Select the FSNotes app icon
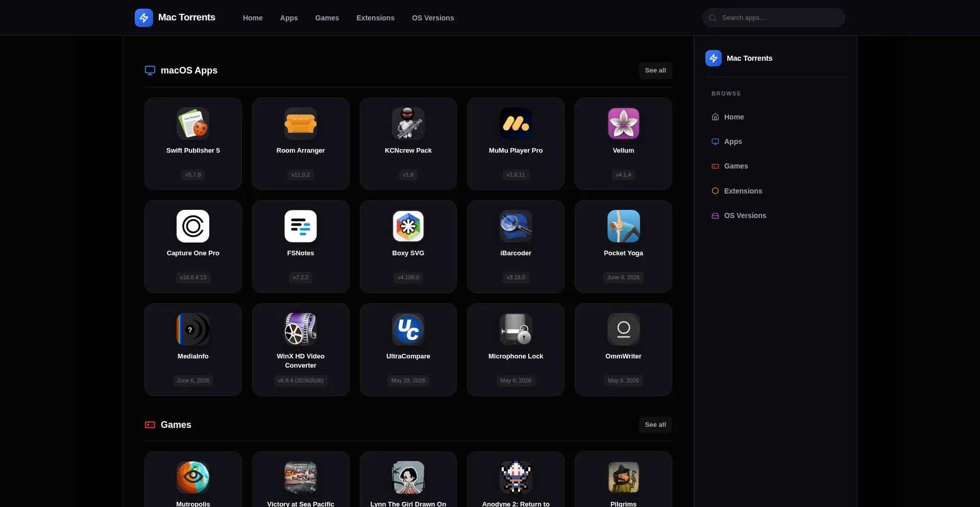The height and width of the screenshot is (507, 980). (301, 226)
